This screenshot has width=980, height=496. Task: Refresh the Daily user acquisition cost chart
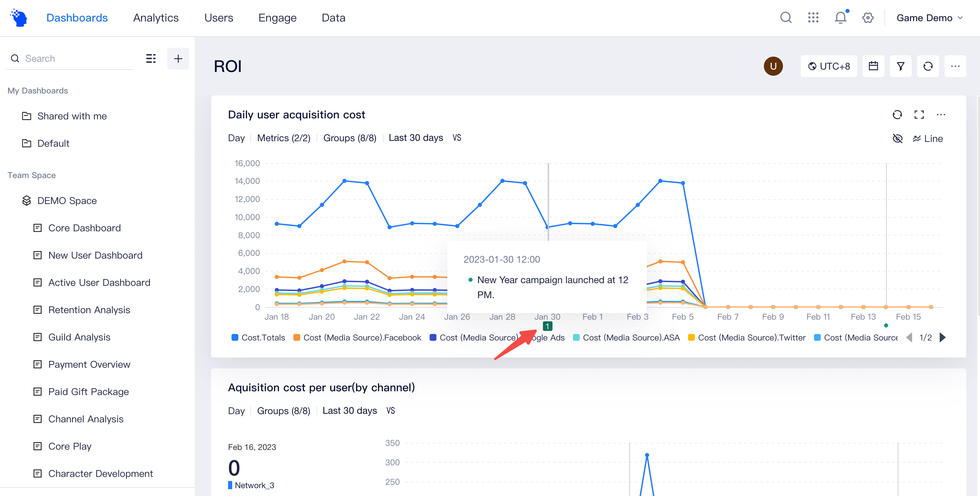coord(897,114)
